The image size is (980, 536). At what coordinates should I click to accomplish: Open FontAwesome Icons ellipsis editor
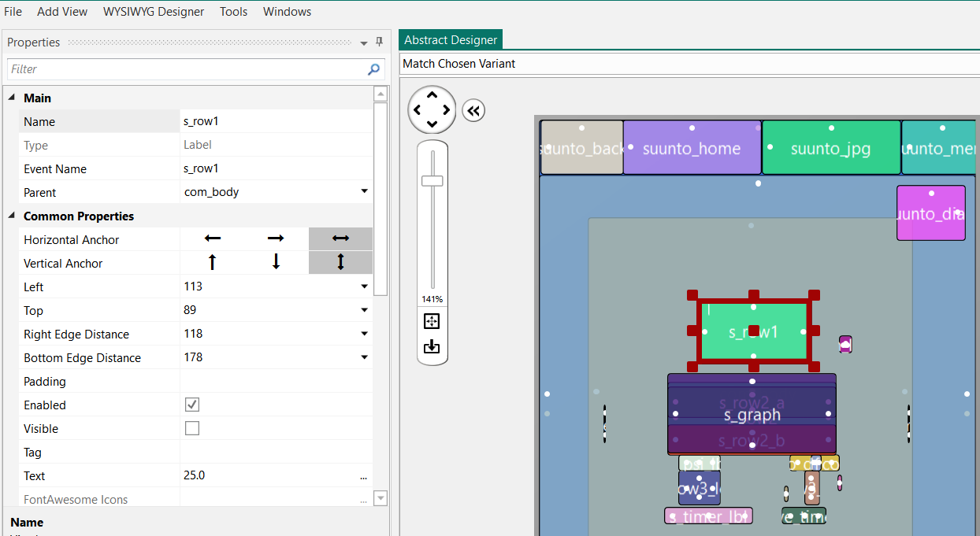click(363, 500)
